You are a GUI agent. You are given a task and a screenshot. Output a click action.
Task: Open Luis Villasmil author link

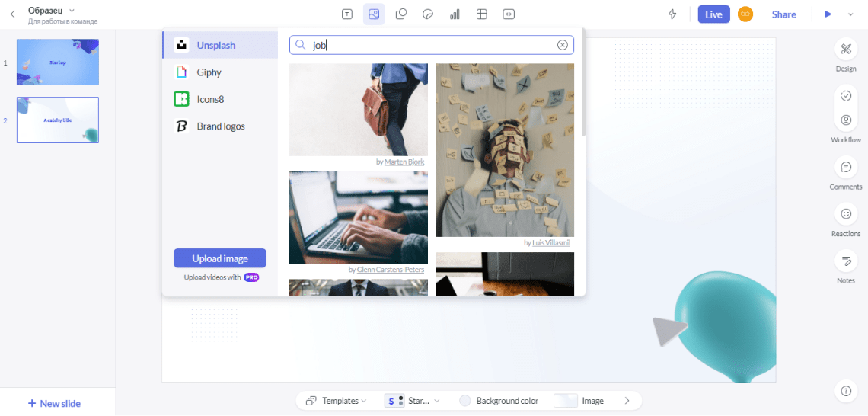click(550, 242)
